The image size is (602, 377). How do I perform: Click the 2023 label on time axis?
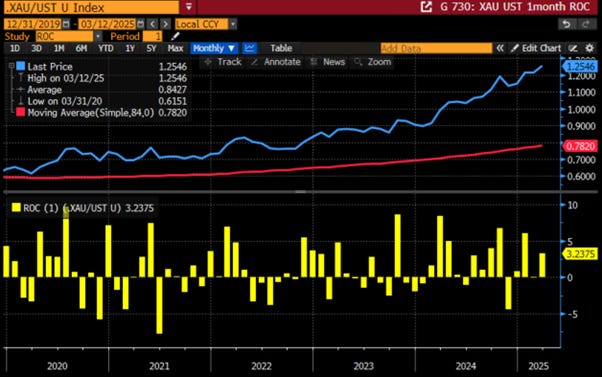point(364,366)
